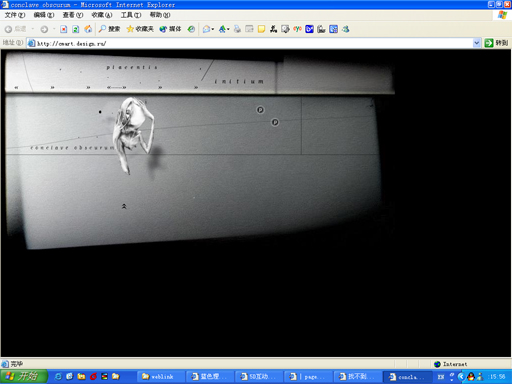Viewport: 512px width, 384px height.
Task: Click the 'placentis' text link on page
Action: click(x=132, y=67)
